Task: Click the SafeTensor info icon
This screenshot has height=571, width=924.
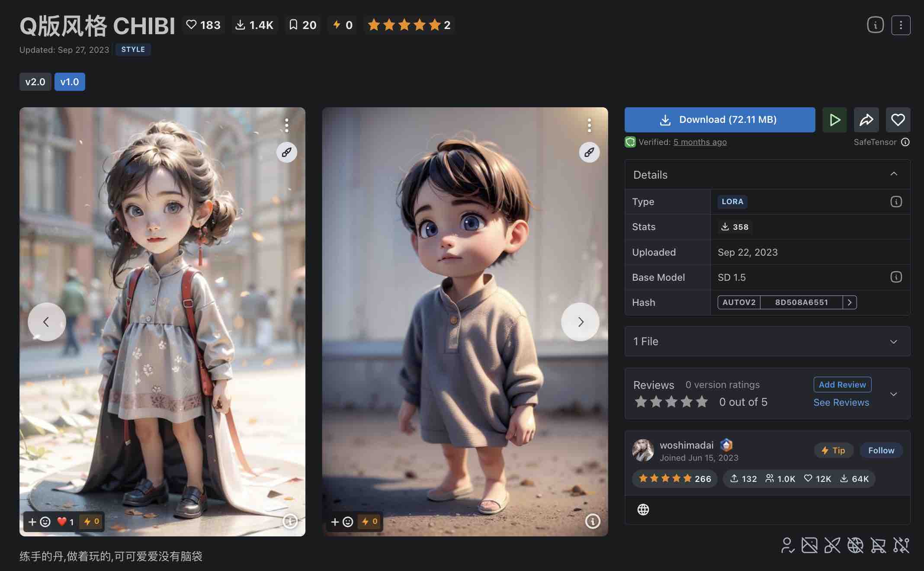Action: tap(905, 142)
